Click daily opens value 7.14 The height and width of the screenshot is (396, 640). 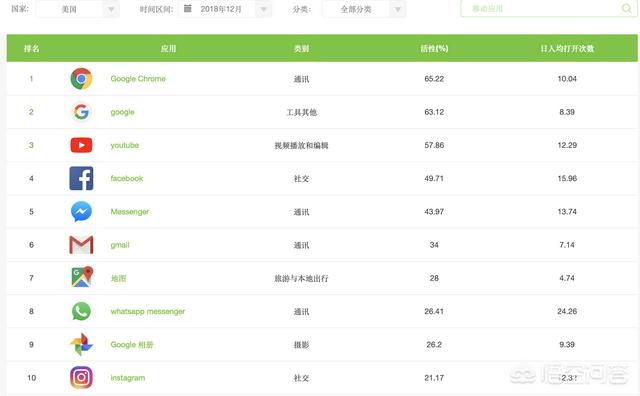point(567,245)
